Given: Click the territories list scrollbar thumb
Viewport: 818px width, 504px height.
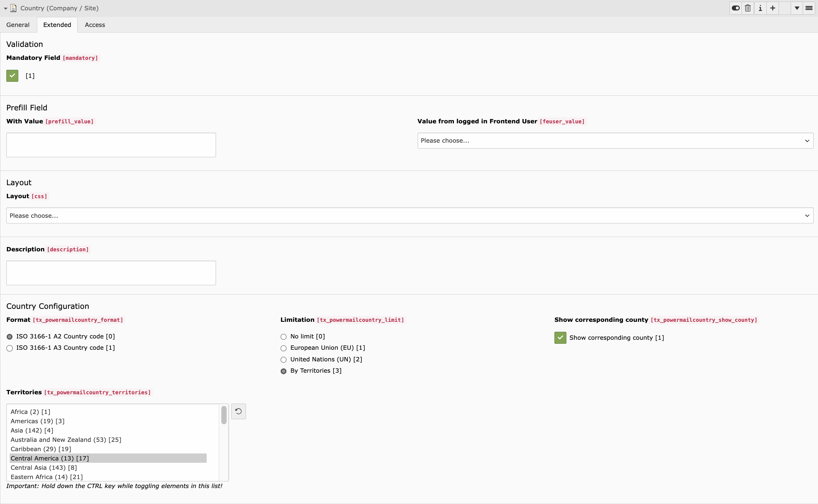Looking at the screenshot, I should [x=224, y=415].
